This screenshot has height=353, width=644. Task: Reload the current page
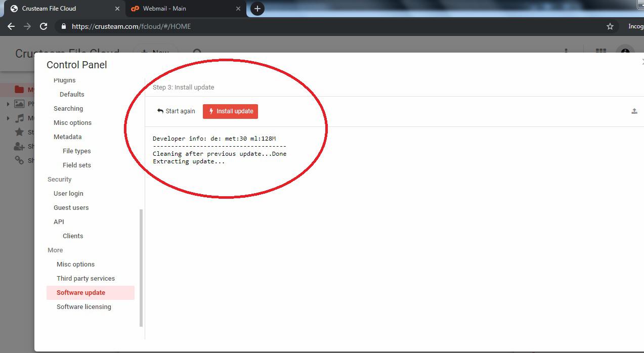click(x=44, y=26)
